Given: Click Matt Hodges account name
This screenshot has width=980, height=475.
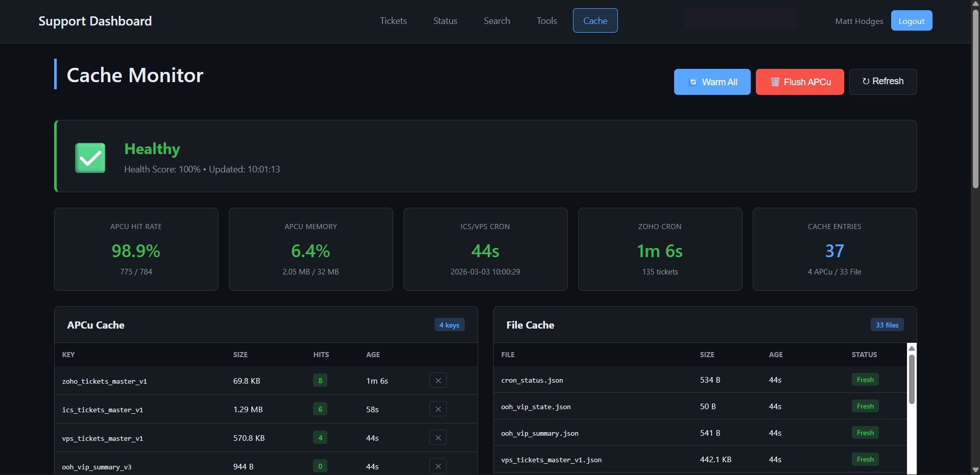Looking at the screenshot, I should tap(858, 21).
